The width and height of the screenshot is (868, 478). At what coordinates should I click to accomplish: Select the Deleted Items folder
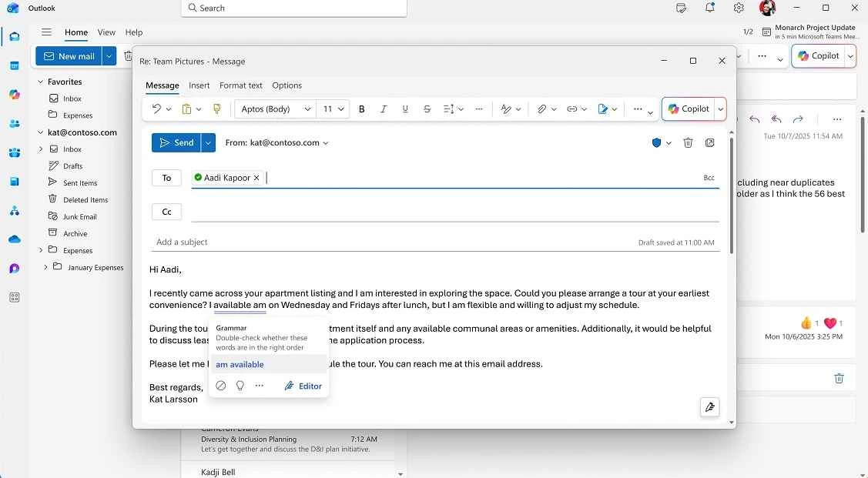85,199
